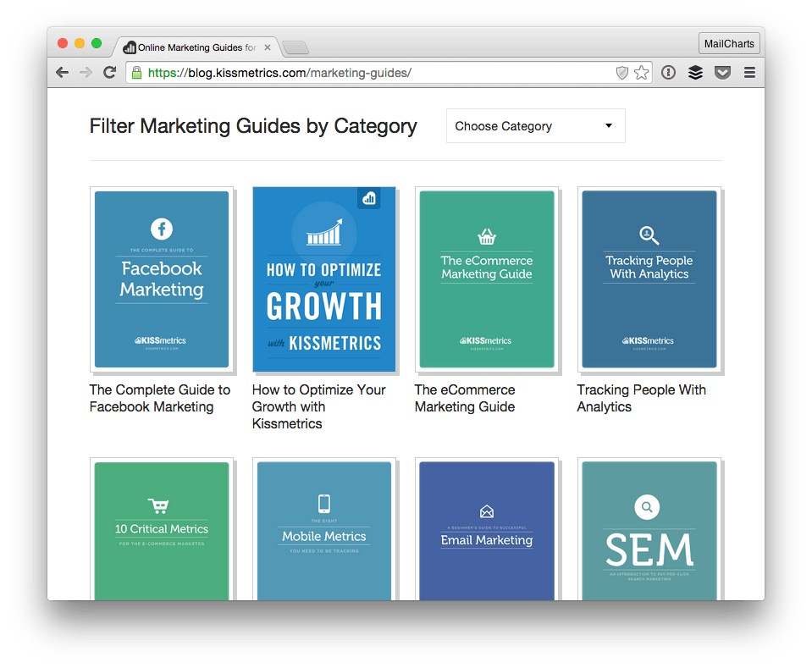This screenshot has width=812, height=668.
Task: Click the phone icon on Mobile Metrics cover
Action: (324, 504)
